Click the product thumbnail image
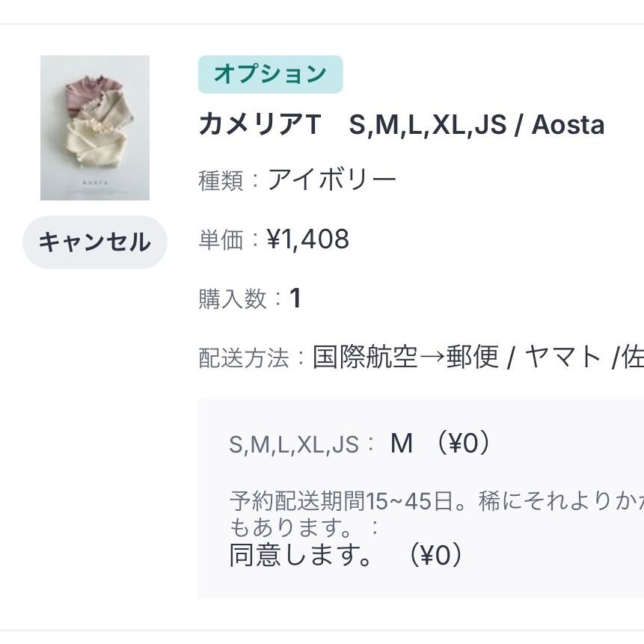Viewport: 644px width, 644px height. (x=95, y=128)
